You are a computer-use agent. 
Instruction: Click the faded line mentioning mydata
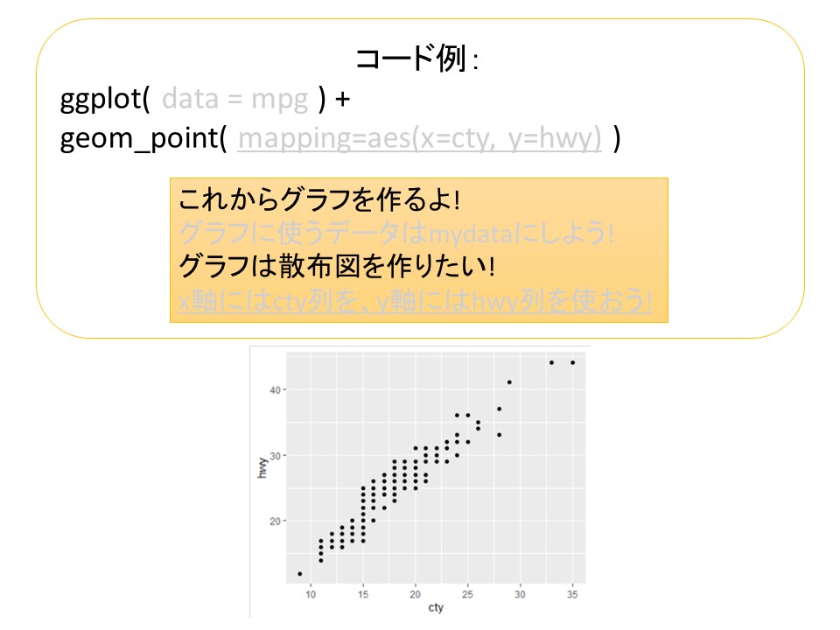[396, 234]
